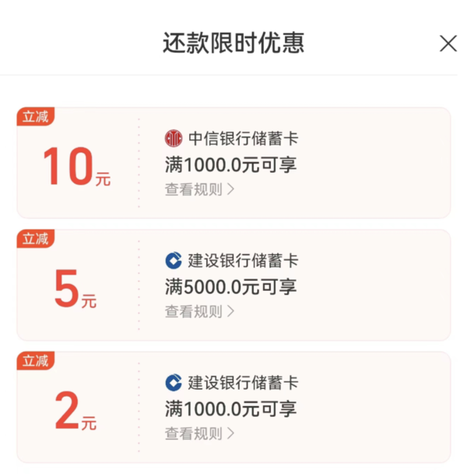
Task: Select the 5元 discount amount
Action: click(75, 289)
